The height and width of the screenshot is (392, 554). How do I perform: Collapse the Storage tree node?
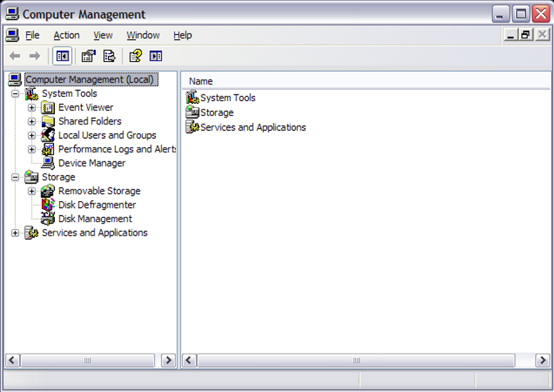coord(15,177)
